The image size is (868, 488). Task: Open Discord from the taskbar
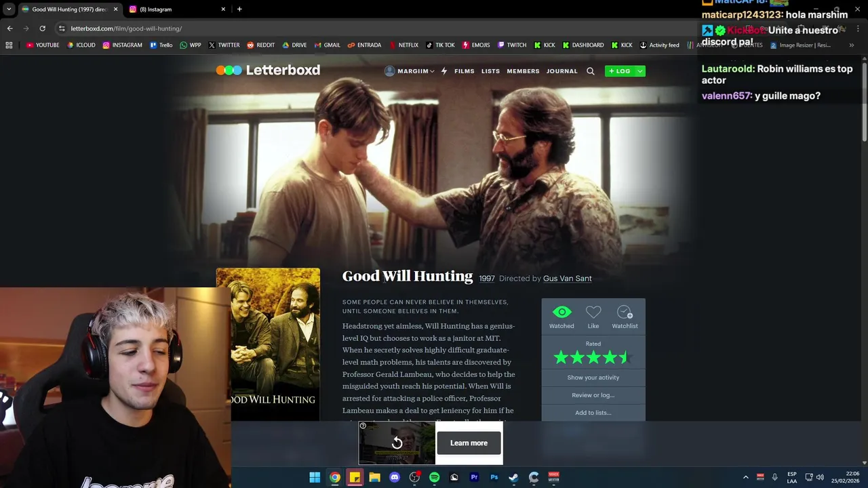(x=395, y=477)
